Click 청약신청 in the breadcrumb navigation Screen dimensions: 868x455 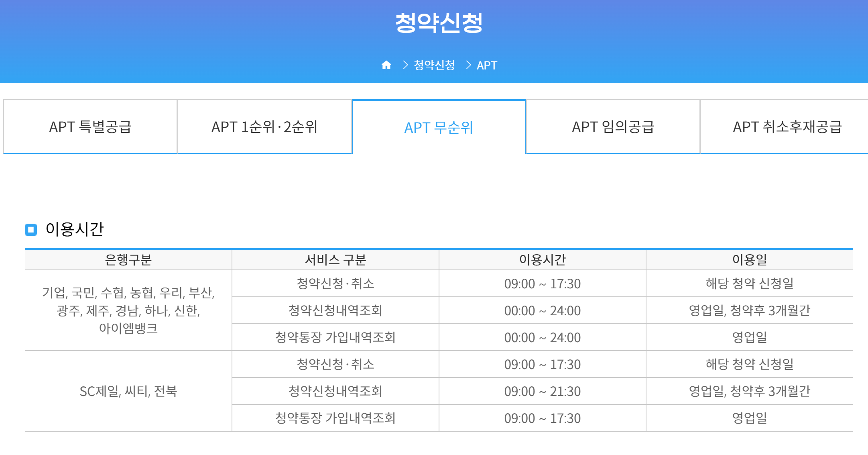pyautogui.click(x=433, y=65)
